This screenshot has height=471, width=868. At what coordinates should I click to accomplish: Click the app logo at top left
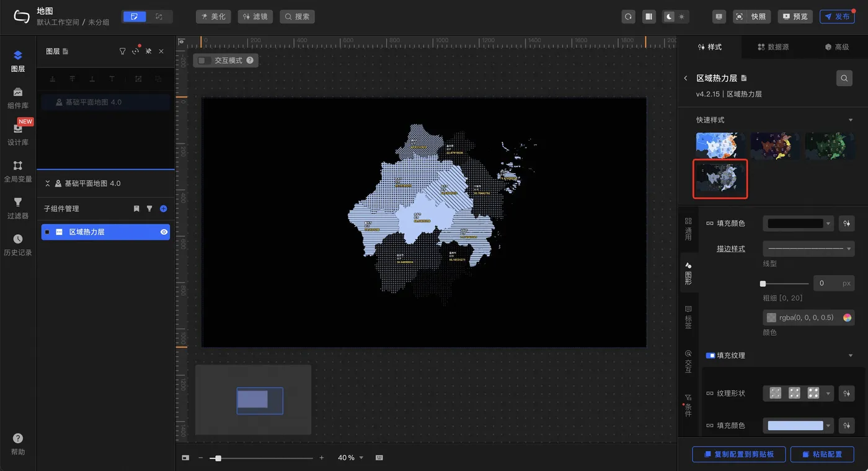click(22, 17)
